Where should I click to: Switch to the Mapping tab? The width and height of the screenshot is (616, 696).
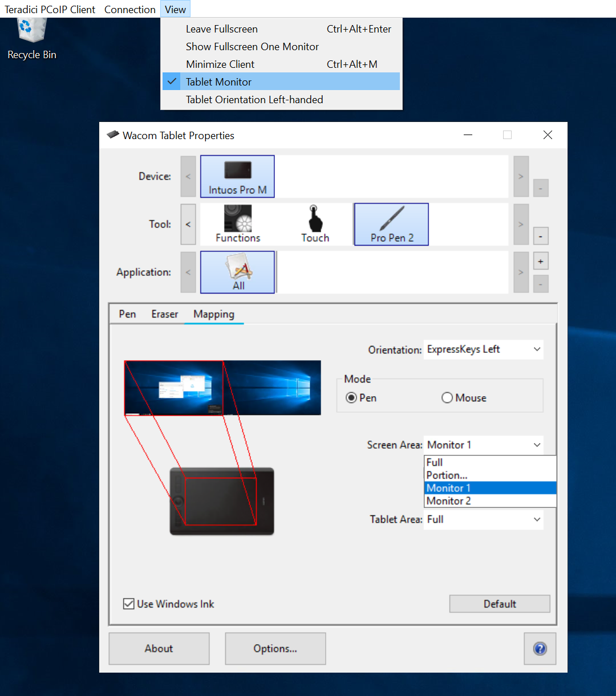[214, 314]
